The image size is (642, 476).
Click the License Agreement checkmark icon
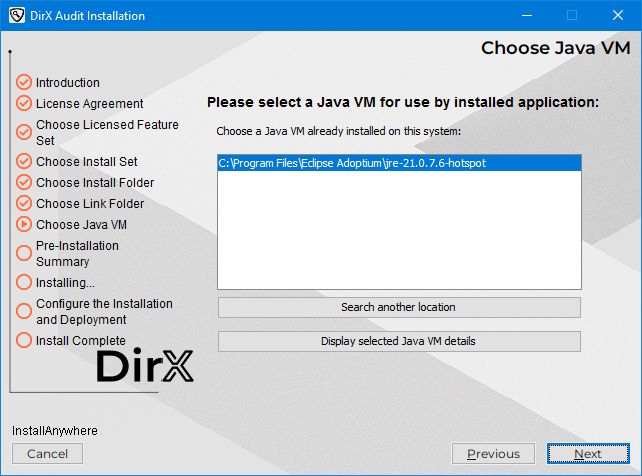coord(24,103)
